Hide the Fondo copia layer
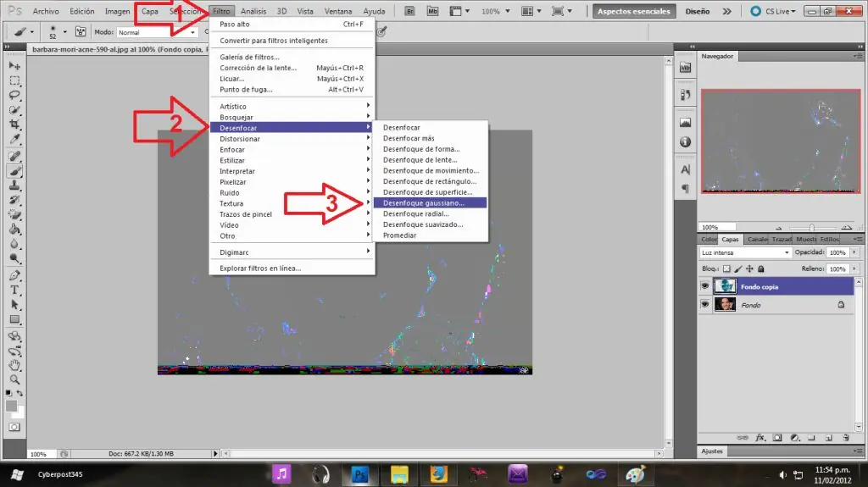868x487 pixels. [x=704, y=286]
